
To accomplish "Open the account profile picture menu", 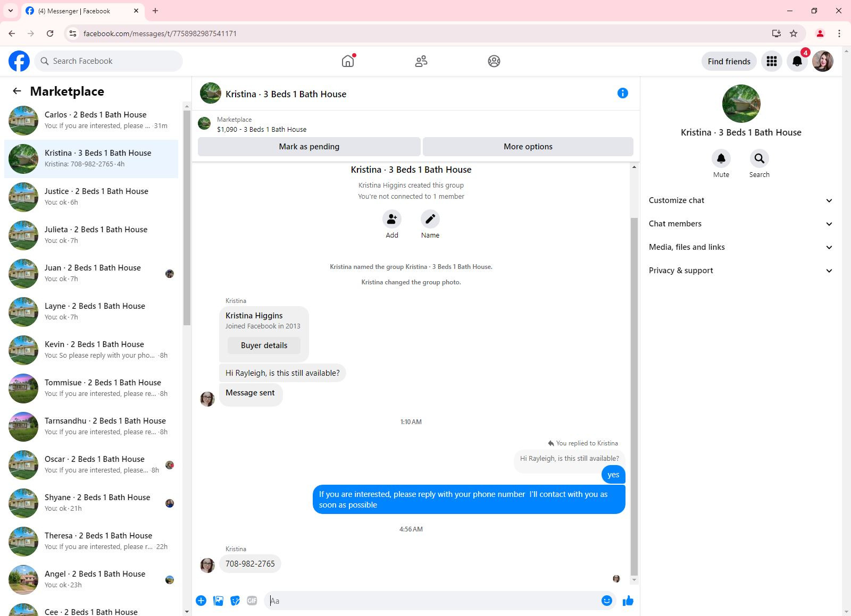I will (x=823, y=61).
